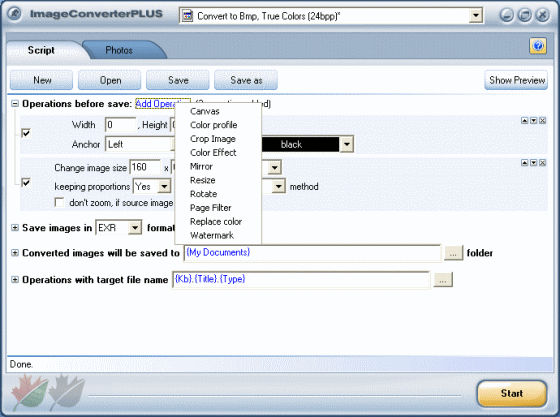Click the Start button
560x417 pixels.
pos(511,393)
